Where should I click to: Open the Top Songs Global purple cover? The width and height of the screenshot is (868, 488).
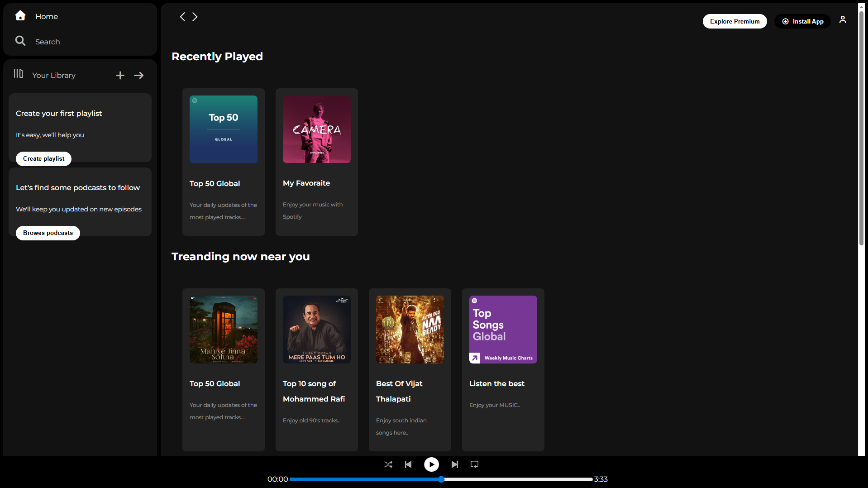[503, 330]
